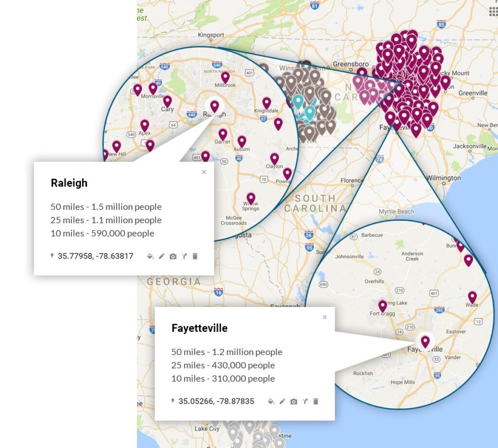Click the Hope Mills label

(403, 382)
